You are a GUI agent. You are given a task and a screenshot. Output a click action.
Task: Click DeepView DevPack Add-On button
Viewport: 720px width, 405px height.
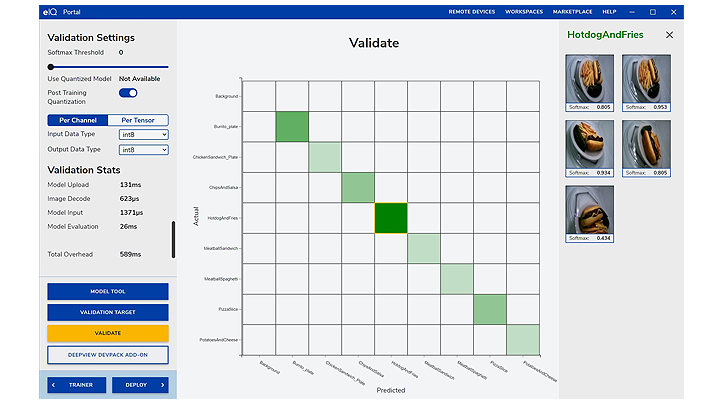108,354
